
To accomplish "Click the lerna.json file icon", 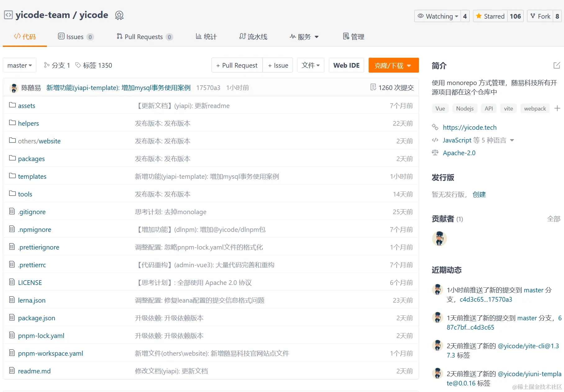I will 12,300.
